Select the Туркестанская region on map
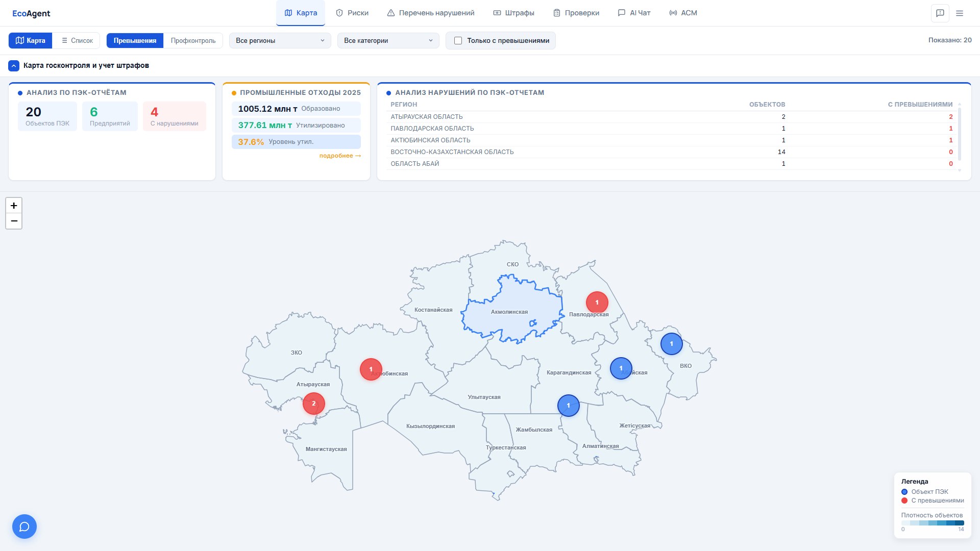This screenshot has height=551, width=980. [506, 447]
